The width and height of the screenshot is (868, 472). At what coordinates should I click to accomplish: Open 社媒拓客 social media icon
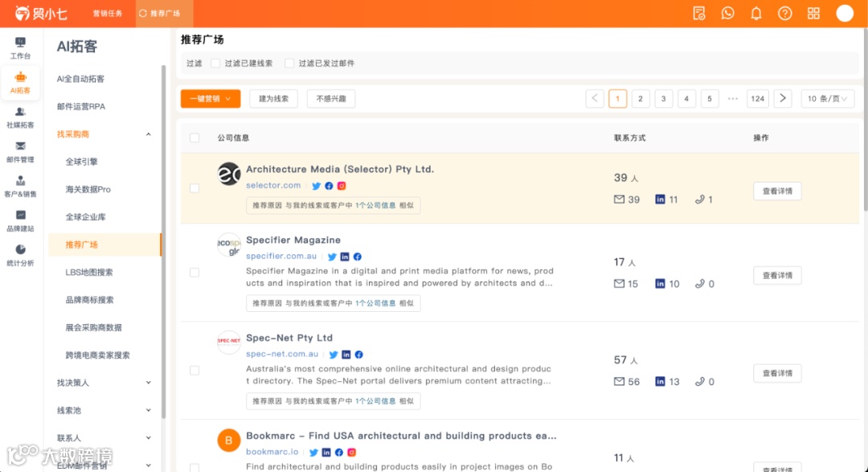20,112
